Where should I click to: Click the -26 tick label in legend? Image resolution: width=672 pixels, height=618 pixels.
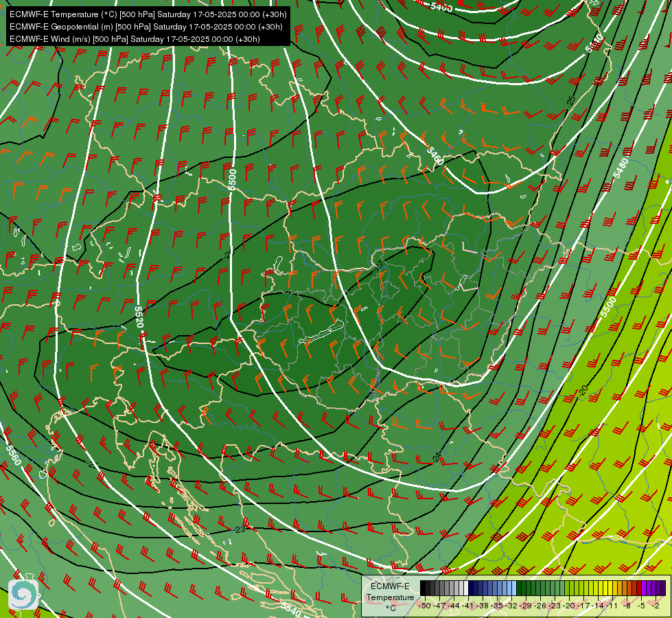coord(540,606)
